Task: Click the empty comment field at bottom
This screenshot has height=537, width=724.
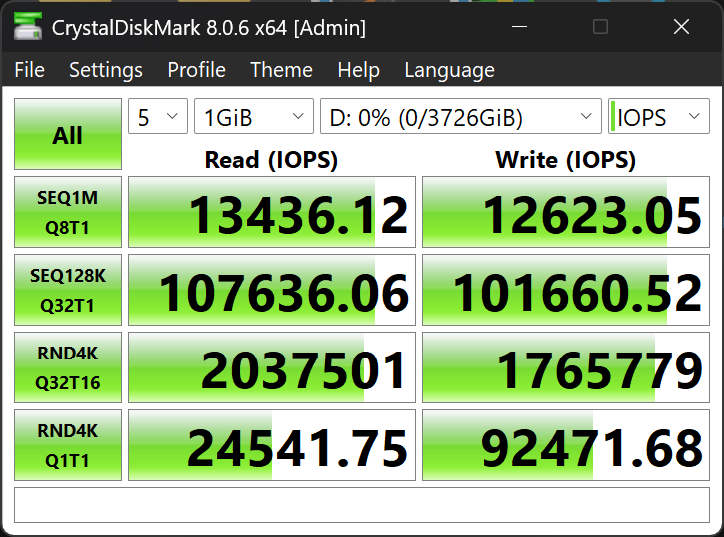Action: point(362,505)
